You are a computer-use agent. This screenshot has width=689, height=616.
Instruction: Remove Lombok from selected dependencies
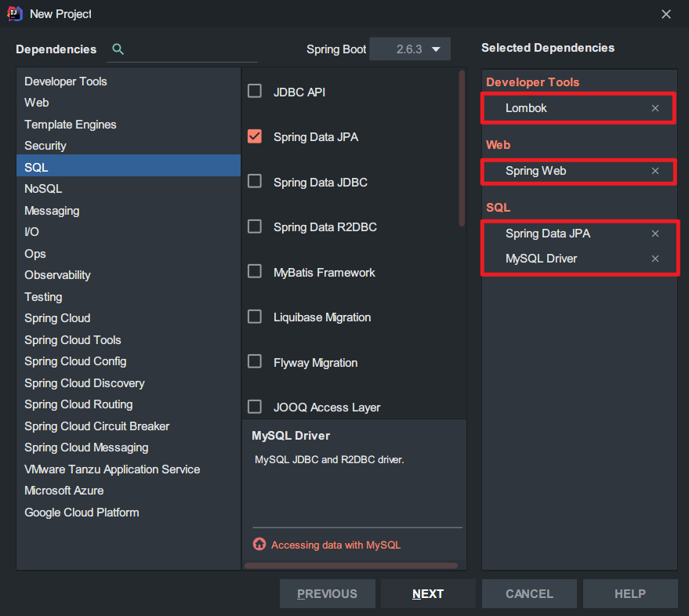[x=655, y=108]
